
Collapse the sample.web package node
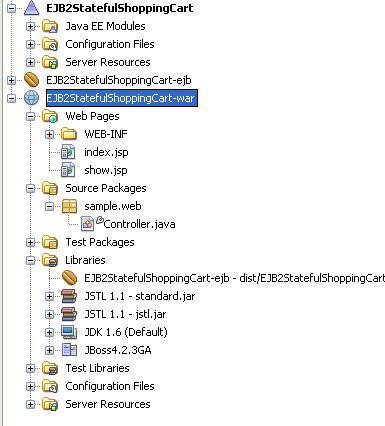point(49,206)
